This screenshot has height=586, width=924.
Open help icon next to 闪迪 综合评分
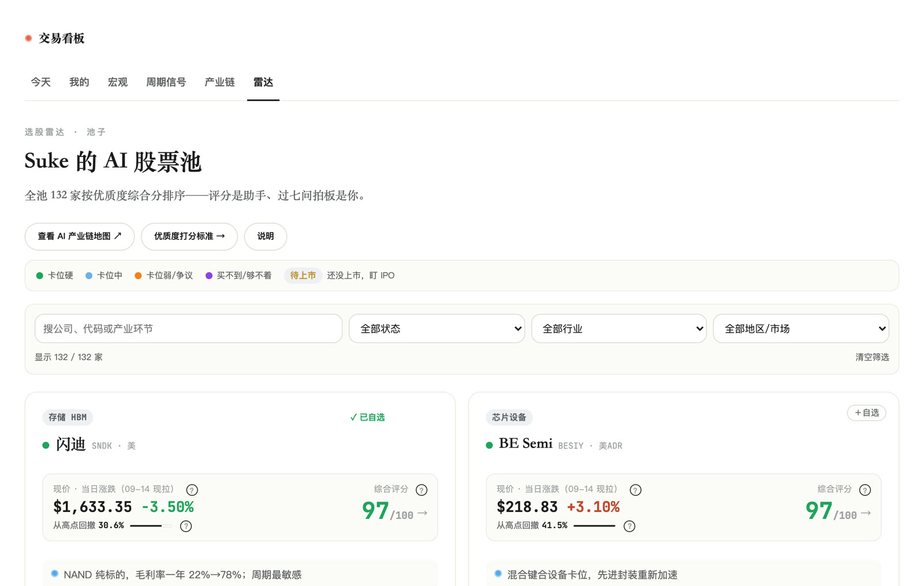[x=422, y=490]
